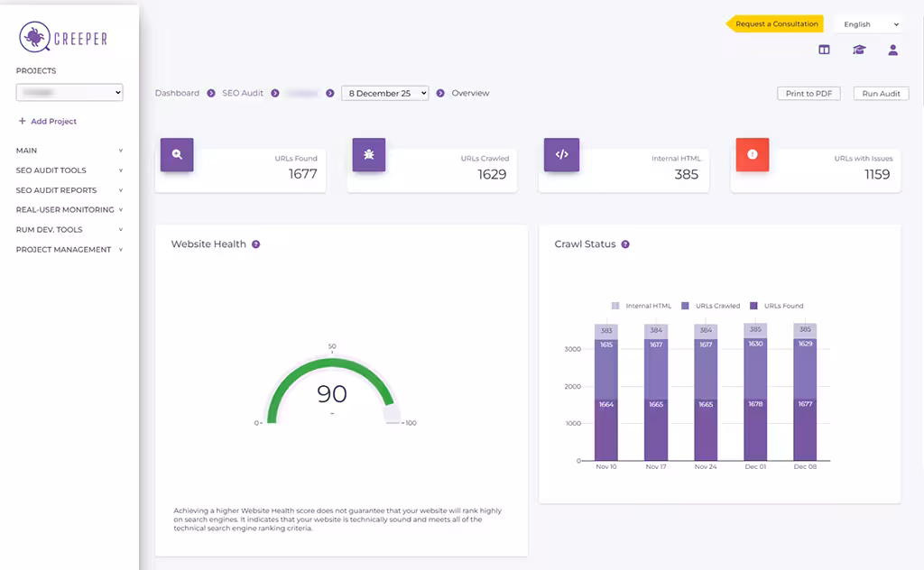
Task: Click the bug icon on URLs Crawled card
Action: tap(369, 153)
